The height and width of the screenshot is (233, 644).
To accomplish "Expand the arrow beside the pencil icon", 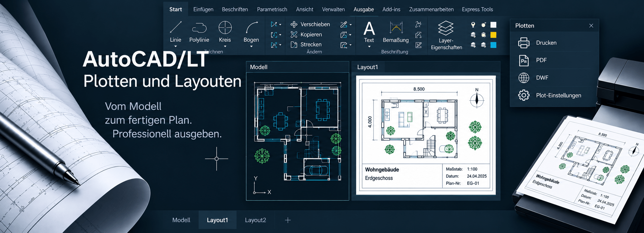I will pos(350,25).
